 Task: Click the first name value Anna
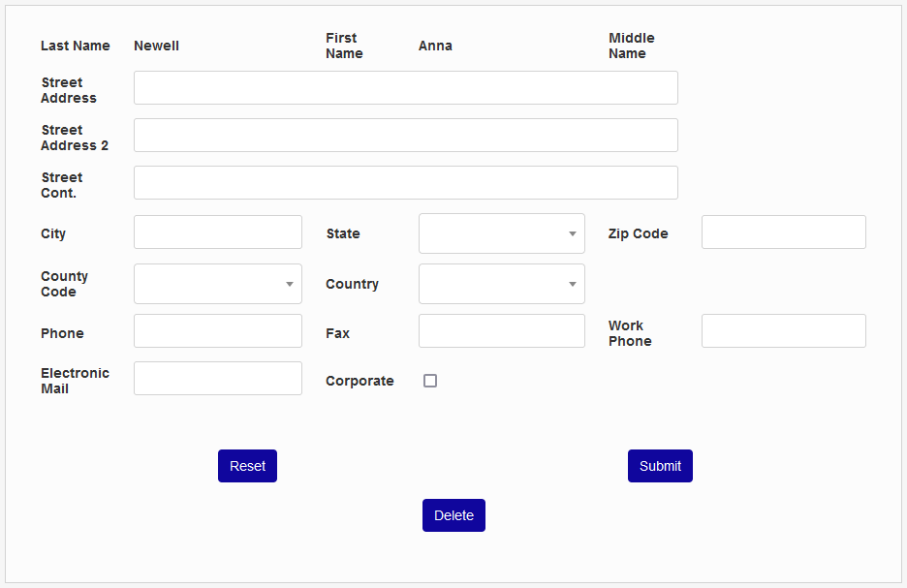[x=435, y=46]
